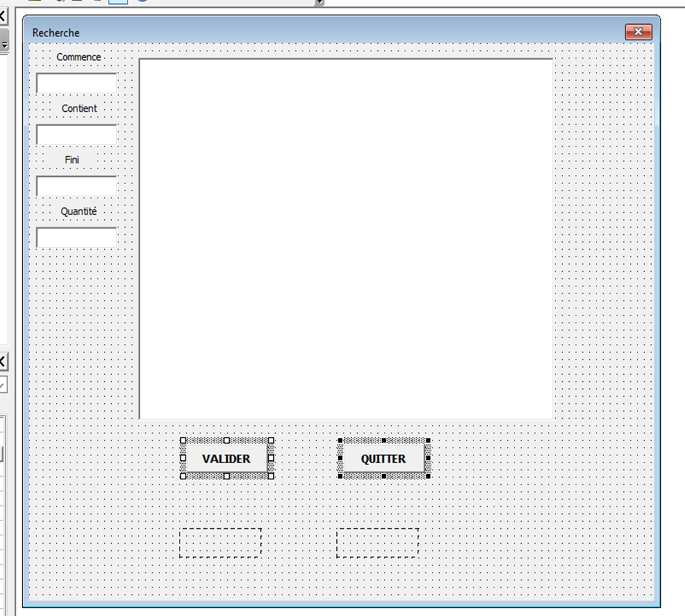Select the text box under Fini
Image resolution: width=685 pixels, height=616 pixels.
click(x=76, y=186)
